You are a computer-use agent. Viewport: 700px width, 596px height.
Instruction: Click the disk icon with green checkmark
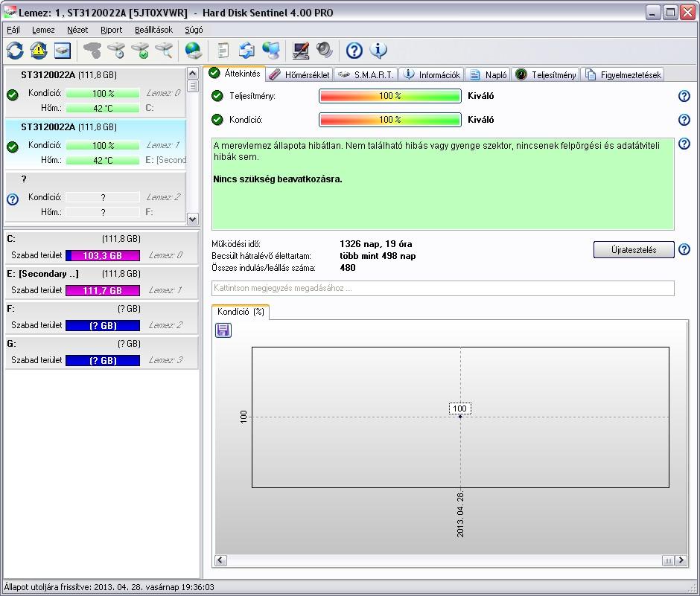pos(140,51)
